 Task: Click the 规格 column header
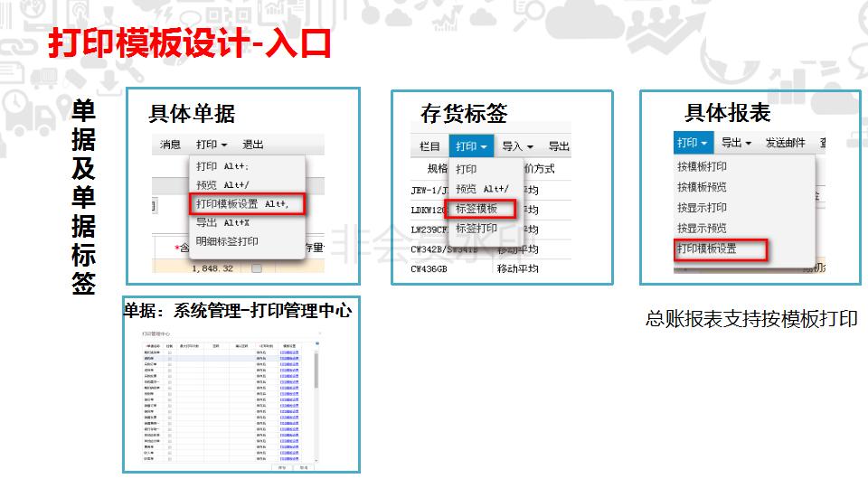tap(438, 169)
